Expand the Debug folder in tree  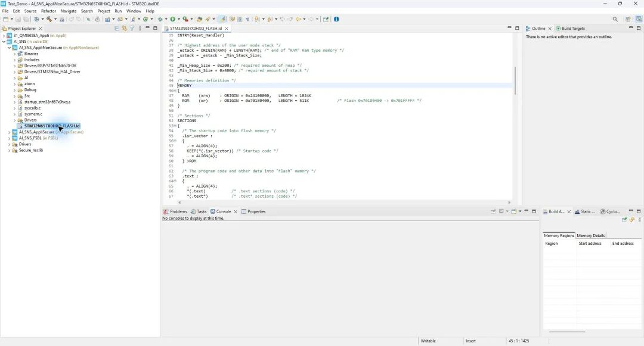(x=14, y=90)
